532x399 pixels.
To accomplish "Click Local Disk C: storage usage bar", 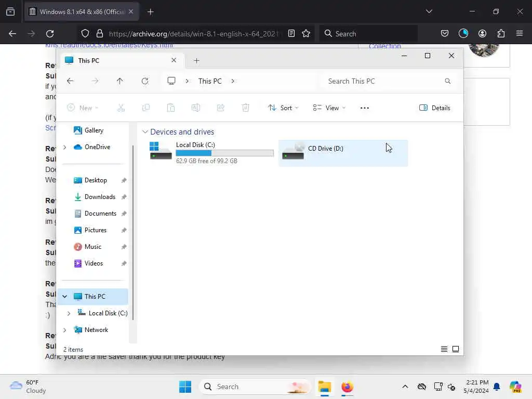I will point(224,153).
